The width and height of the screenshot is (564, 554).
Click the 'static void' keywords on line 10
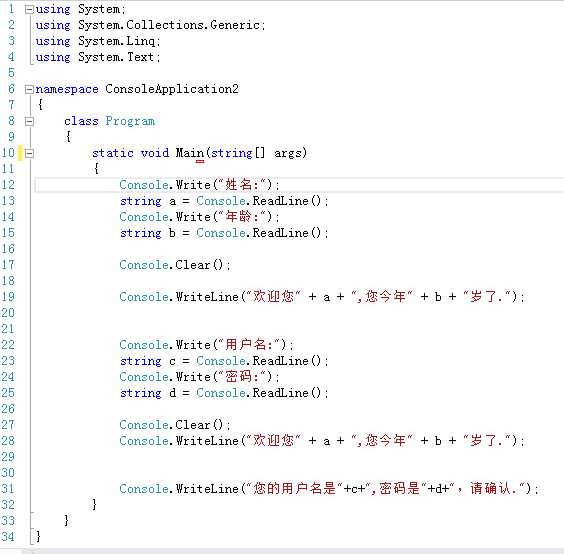coord(131,153)
